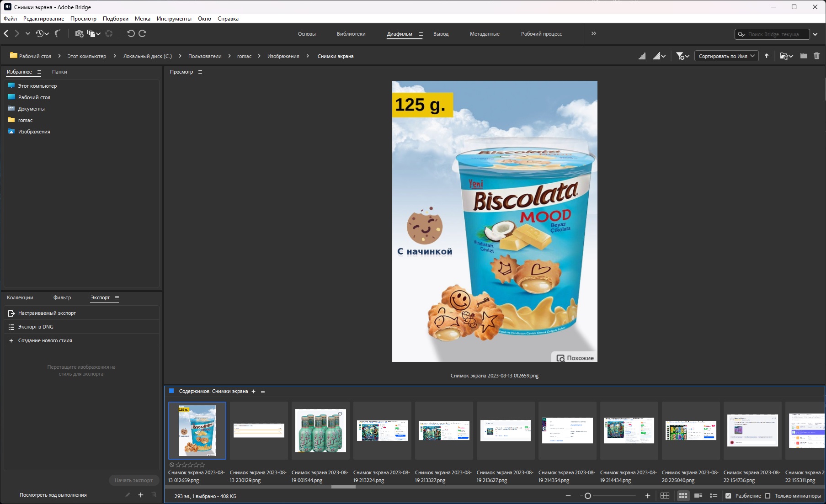The image size is (826, 504).
Task: Switch to list view icon
Action: (713, 496)
